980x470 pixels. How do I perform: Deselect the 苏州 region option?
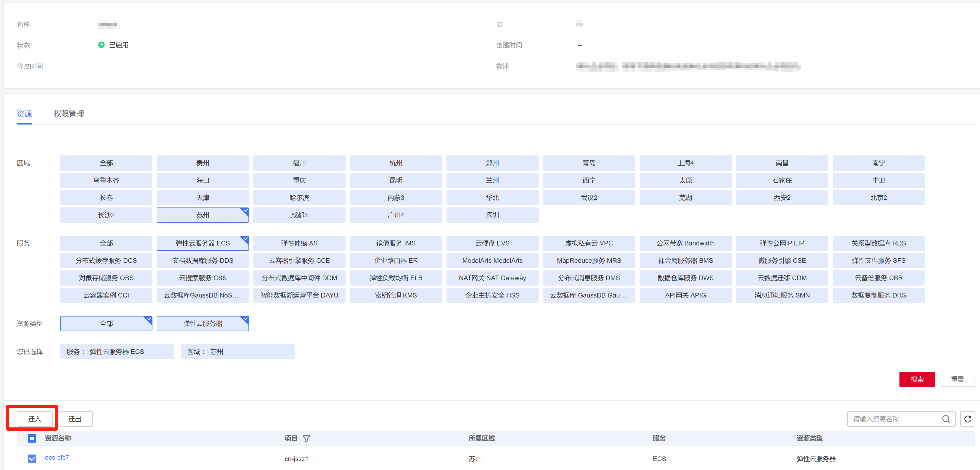pyautogui.click(x=202, y=215)
